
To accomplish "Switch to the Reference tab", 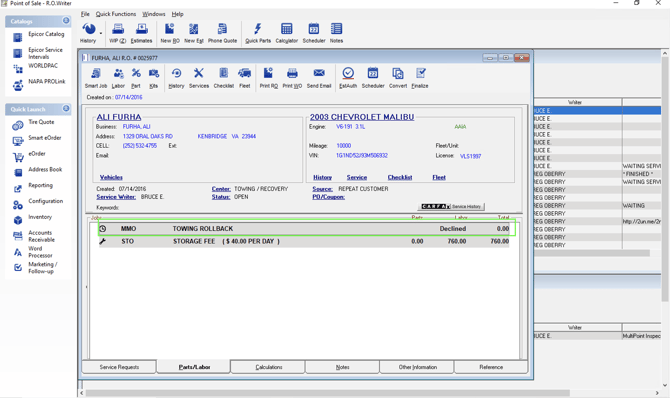I will click(491, 367).
